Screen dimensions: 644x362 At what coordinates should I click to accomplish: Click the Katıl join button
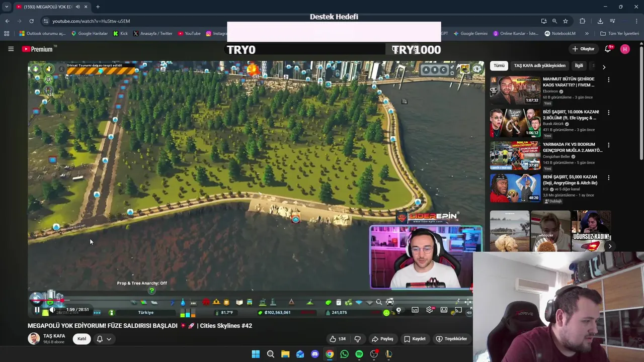point(82,339)
